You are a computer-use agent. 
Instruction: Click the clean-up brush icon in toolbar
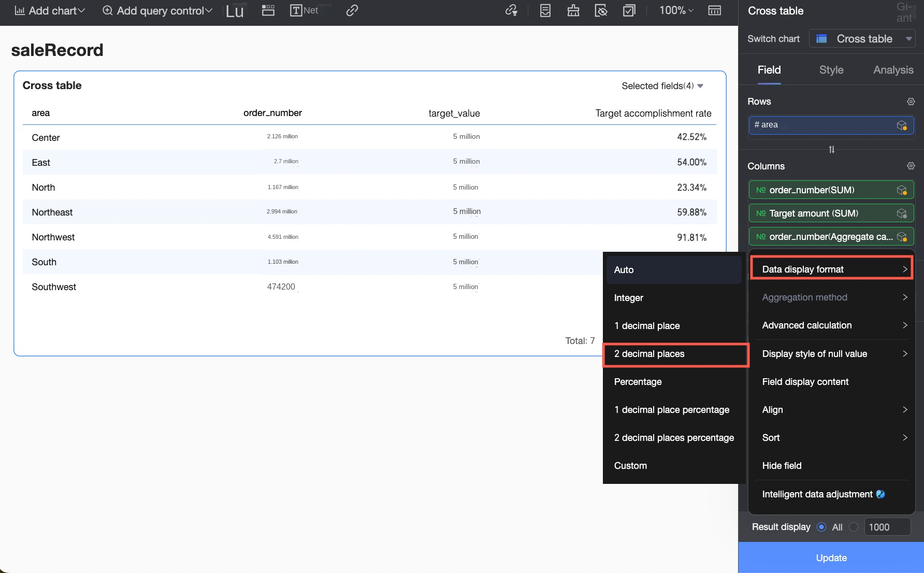point(573,10)
